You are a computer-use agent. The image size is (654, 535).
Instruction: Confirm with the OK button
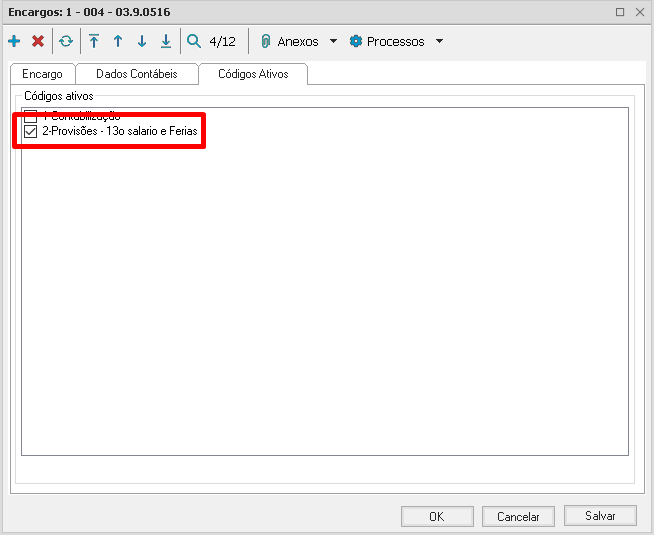click(x=437, y=517)
